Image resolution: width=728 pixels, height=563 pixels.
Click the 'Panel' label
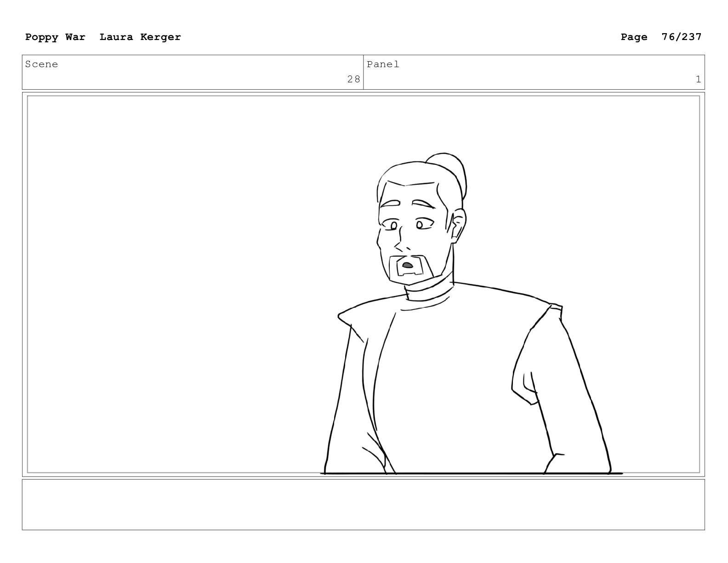383,64
